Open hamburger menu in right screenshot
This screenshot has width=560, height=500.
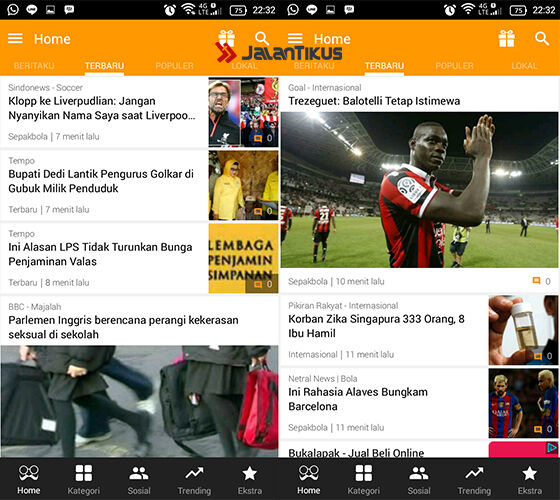pos(295,38)
